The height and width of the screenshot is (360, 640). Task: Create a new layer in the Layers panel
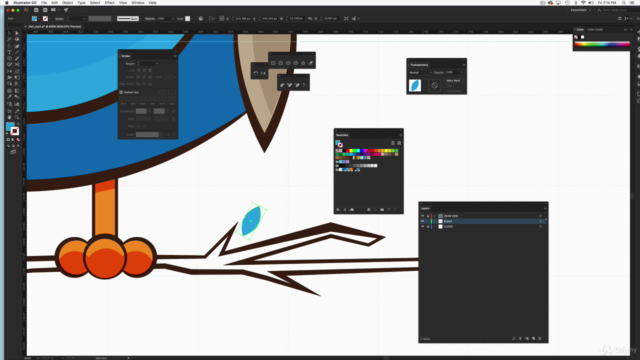tap(533, 338)
